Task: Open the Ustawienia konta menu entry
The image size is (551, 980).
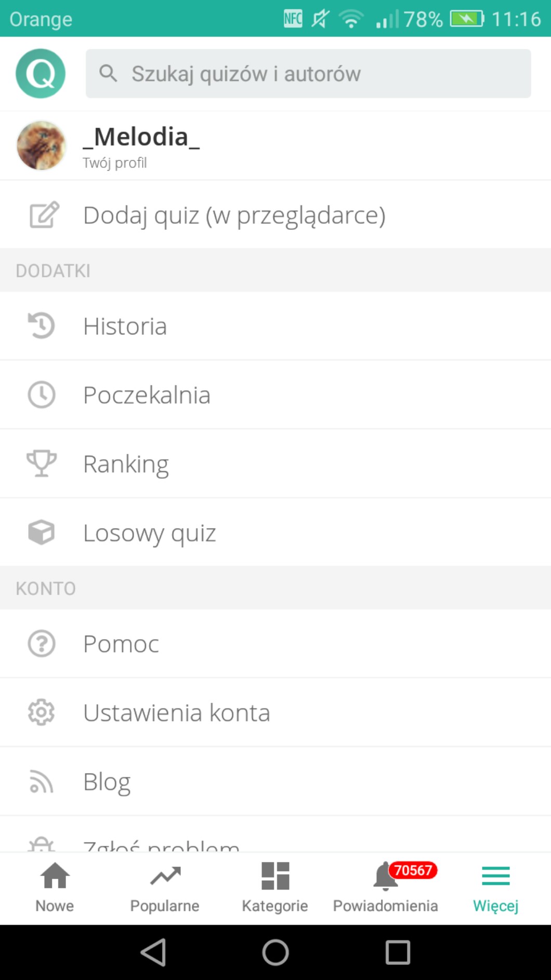Action: click(177, 713)
